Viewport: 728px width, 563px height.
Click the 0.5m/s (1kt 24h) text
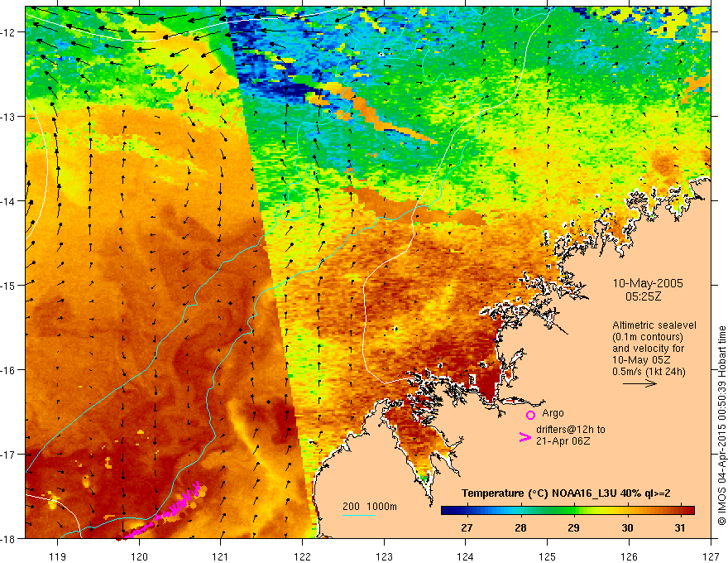pos(649,372)
